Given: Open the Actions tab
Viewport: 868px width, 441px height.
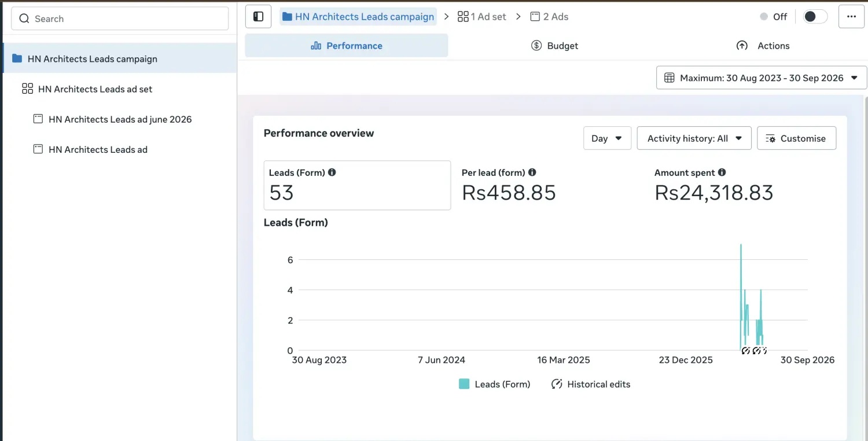Looking at the screenshot, I should pos(763,46).
